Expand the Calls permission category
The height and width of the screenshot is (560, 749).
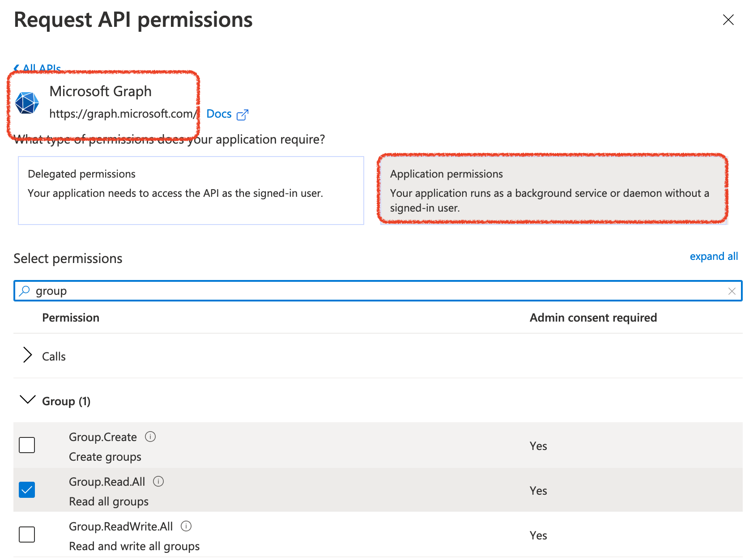click(28, 355)
